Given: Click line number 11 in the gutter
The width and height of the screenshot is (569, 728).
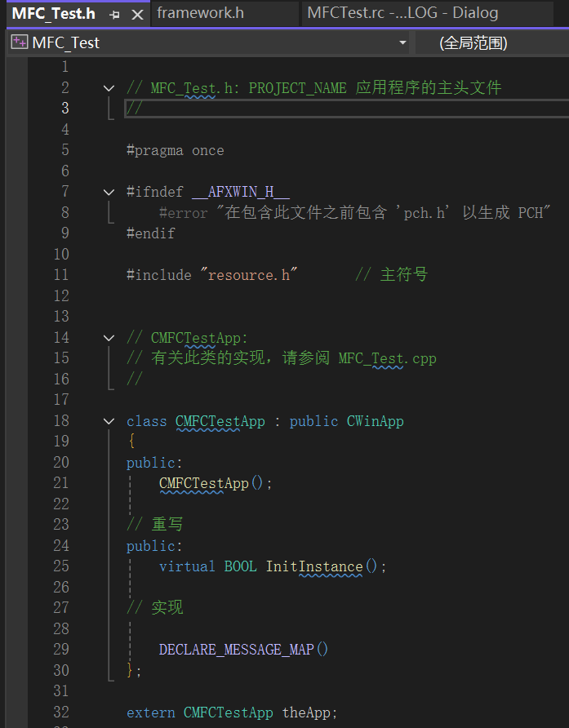Looking at the screenshot, I should [61, 275].
